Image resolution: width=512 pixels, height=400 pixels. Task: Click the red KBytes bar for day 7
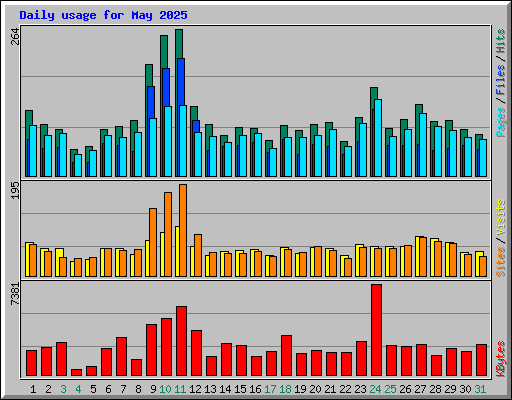point(121,356)
